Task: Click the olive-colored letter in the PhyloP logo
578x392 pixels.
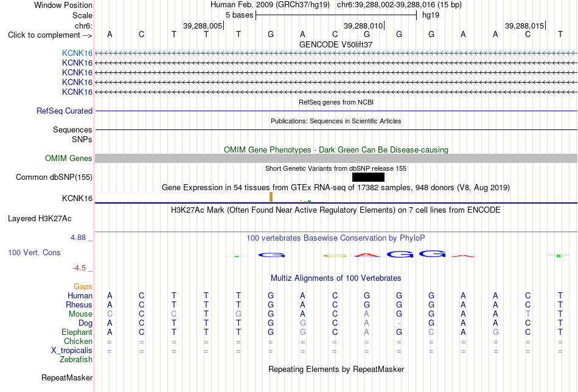Action: click(335, 255)
